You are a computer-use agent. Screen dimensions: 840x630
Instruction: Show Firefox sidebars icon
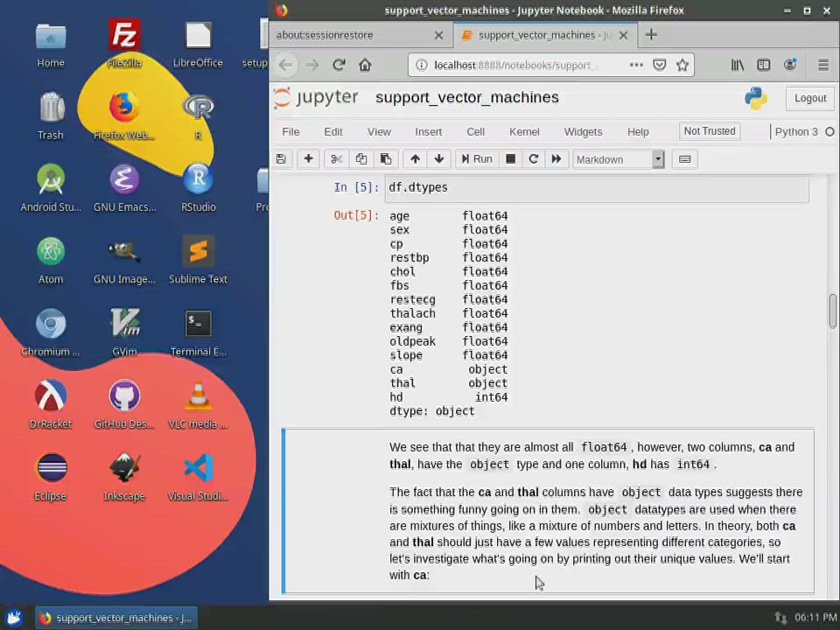pos(763,65)
